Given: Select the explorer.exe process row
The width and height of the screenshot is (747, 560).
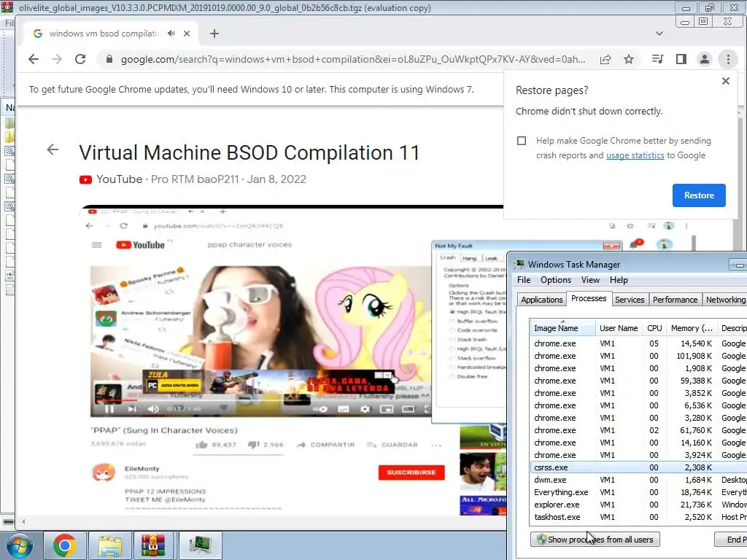Looking at the screenshot, I should coord(638,505).
